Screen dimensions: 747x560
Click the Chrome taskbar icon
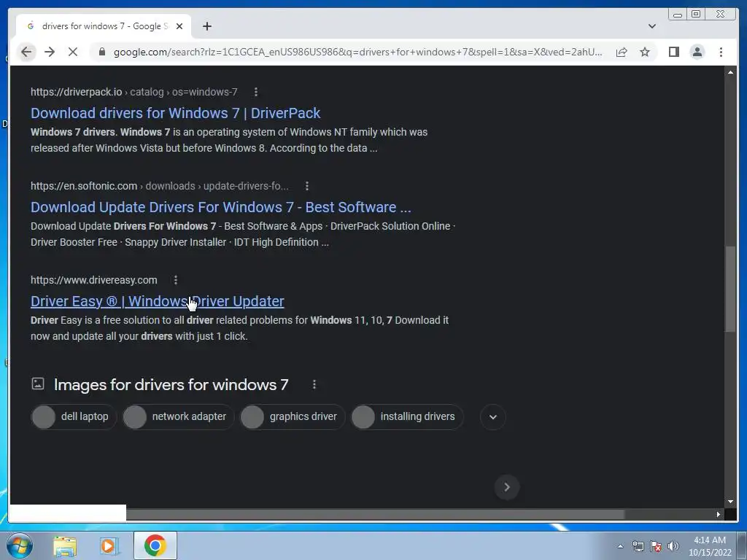coord(155,545)
